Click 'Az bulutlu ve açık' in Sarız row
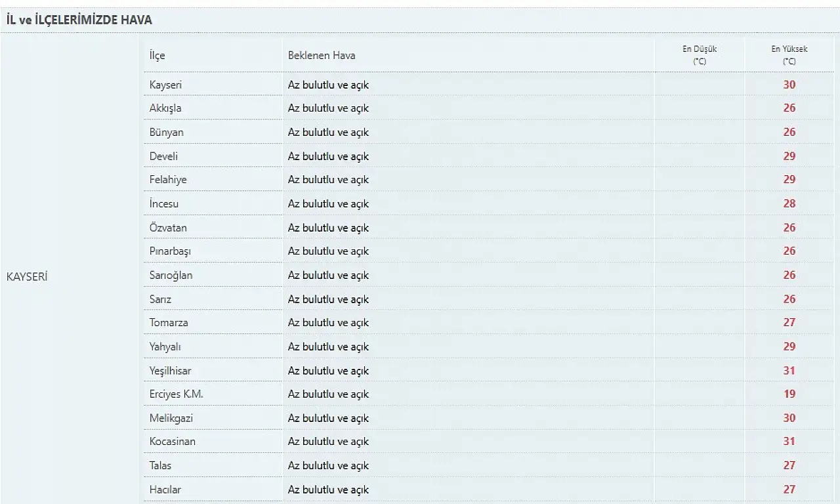840x504 pixels. click(328, 299)
